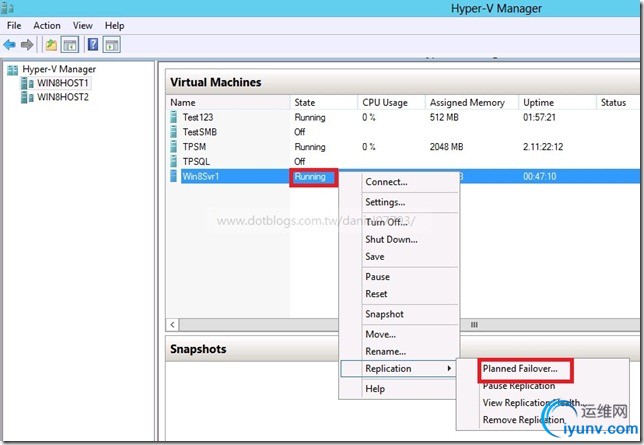Click the Running state of TPSM

tap(310, 147)
